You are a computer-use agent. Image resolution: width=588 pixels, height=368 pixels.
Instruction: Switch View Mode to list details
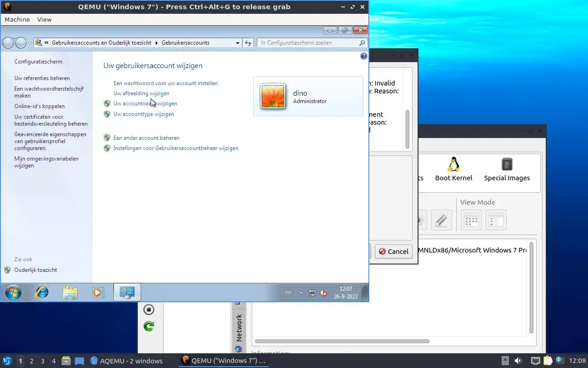pyautogui.click(x=496, y=220)
